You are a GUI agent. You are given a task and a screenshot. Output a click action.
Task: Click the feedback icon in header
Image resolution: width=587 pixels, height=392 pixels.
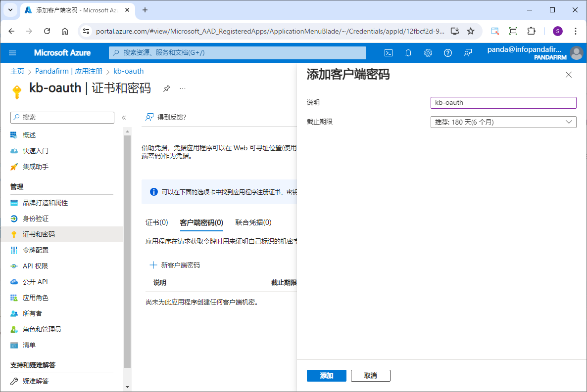click(468, 53)
